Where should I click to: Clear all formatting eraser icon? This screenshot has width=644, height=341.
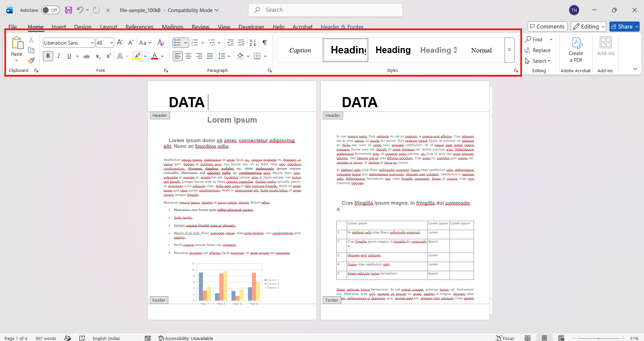tap(161, 43)
